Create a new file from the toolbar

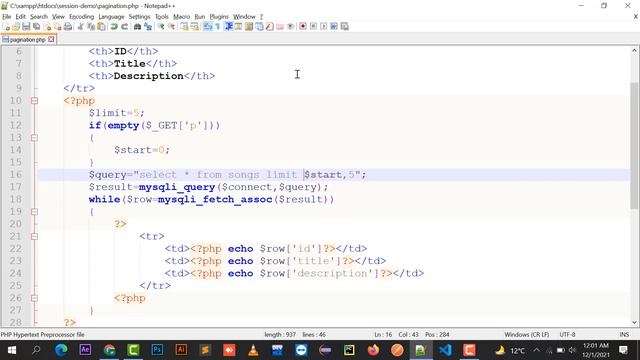click(6, 27)
